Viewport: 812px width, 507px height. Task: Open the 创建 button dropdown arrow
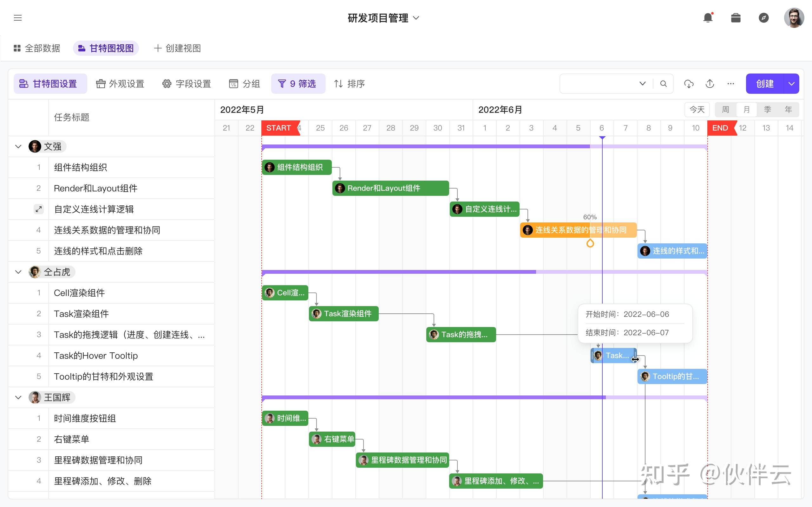791,83
